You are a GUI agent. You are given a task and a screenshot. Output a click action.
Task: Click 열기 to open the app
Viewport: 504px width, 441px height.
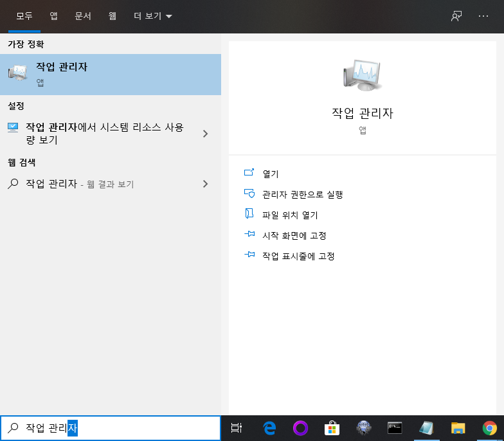[270, 174]
